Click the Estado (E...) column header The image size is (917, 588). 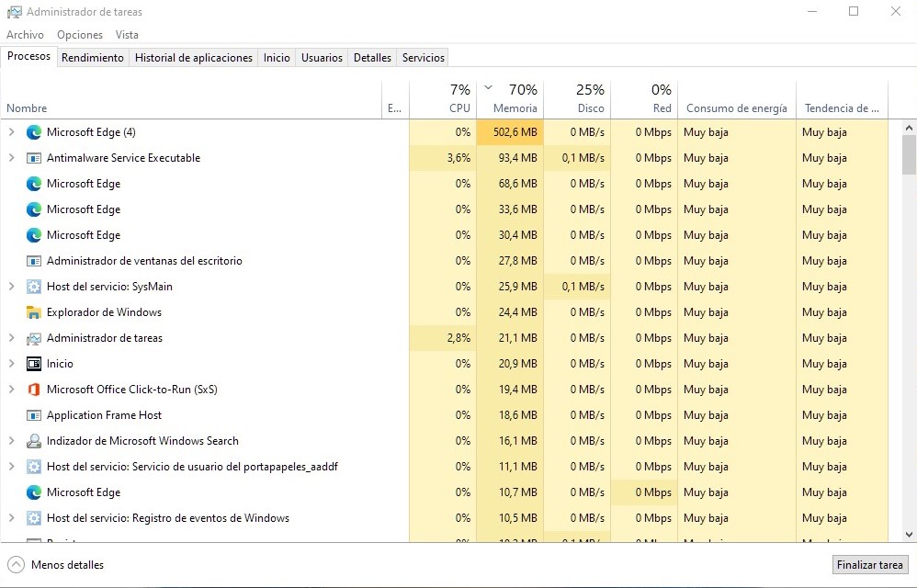395,99
